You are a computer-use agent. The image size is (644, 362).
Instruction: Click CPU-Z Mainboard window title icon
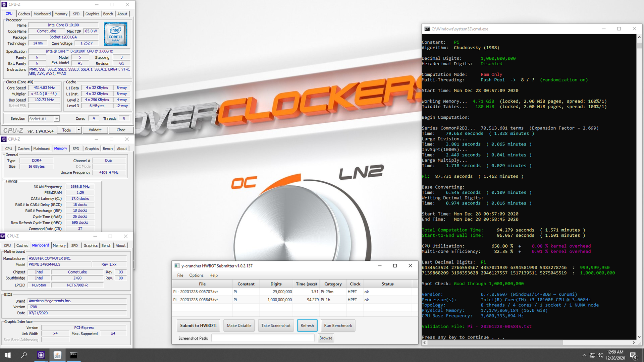click(3, 236)
